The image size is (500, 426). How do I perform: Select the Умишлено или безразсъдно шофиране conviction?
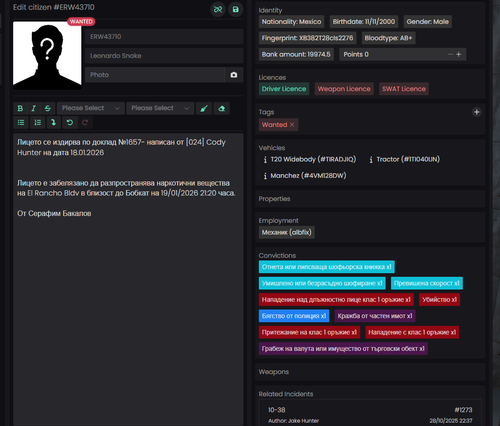[322, 283]
